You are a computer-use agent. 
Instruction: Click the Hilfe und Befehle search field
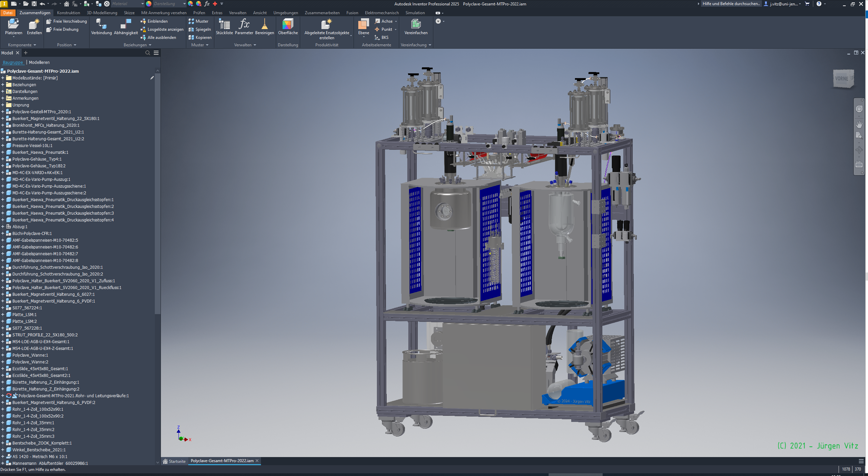click(x=731, y=4)
